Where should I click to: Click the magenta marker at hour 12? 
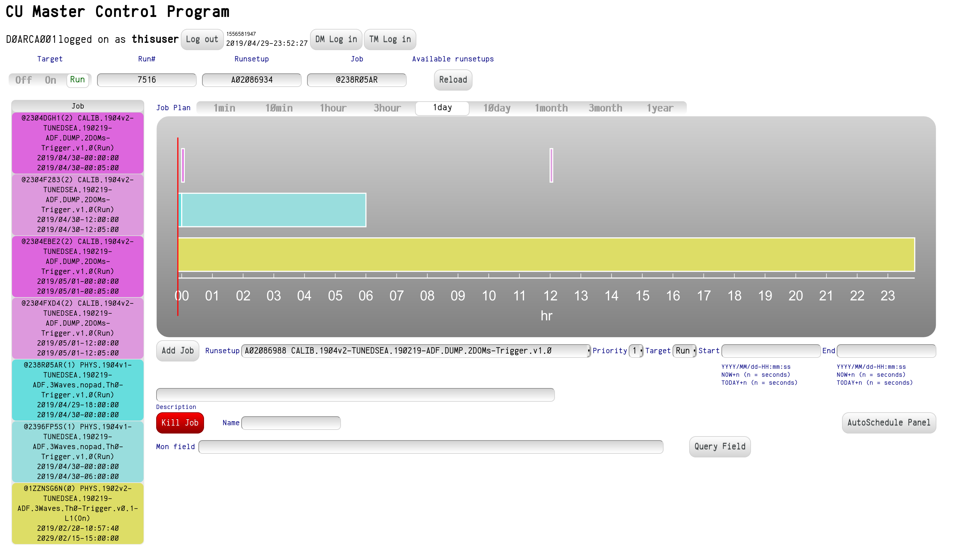551,165
